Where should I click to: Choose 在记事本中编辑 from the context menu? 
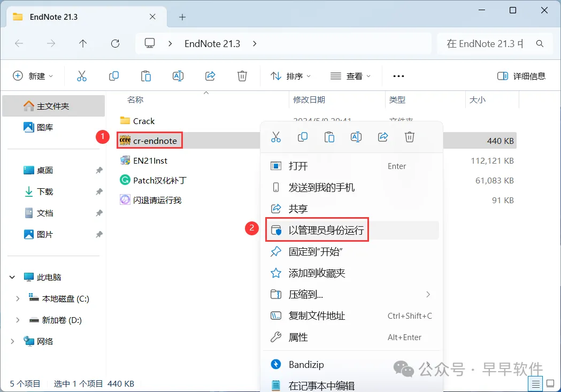coord(352,386)
